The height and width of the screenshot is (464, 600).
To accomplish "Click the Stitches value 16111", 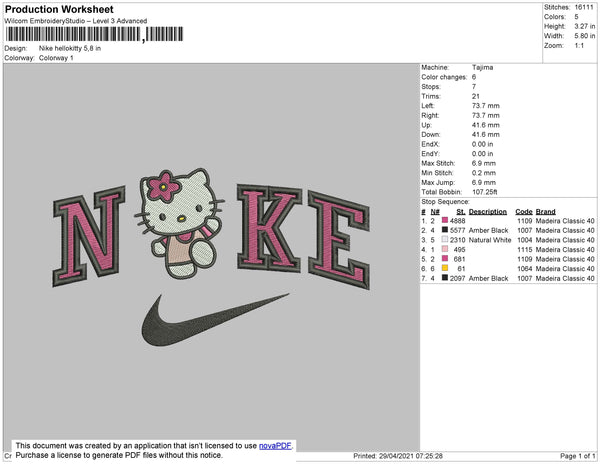I will 584,7.
